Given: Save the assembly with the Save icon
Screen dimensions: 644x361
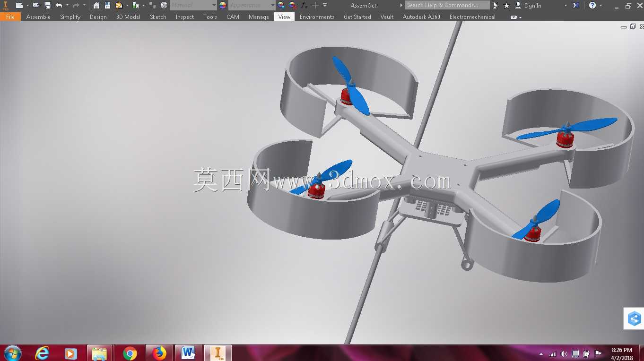Looking at the screenshot, I should point(48,5).
